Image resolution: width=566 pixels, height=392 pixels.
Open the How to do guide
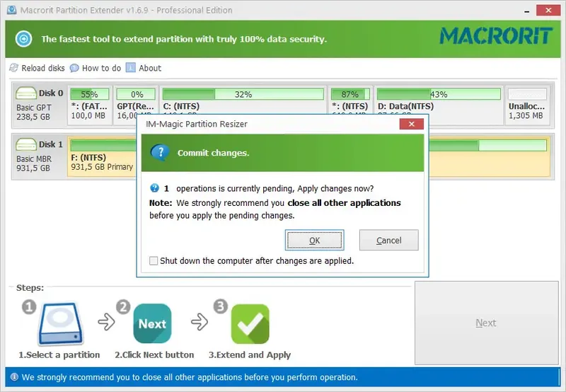(x=96, y=68)
